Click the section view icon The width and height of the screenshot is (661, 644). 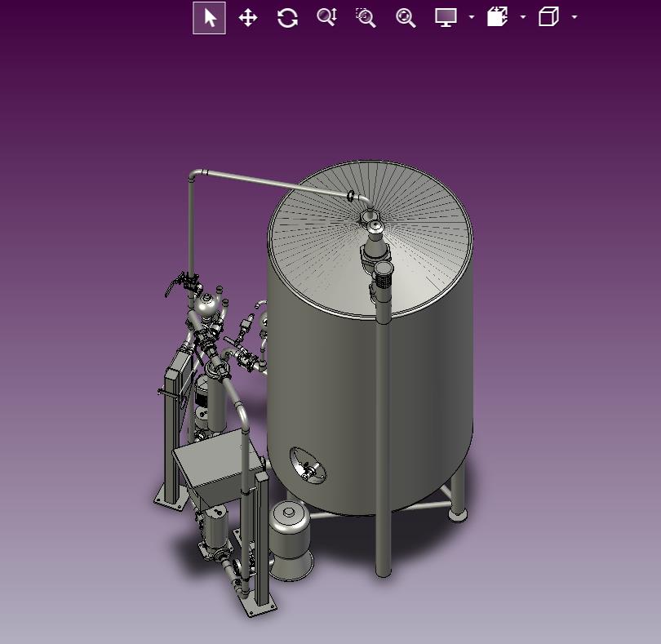pos(498,17)
